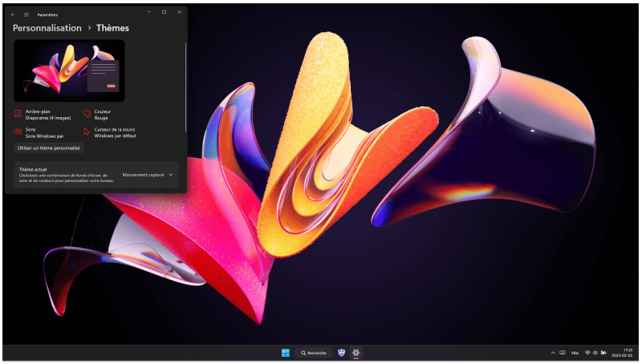The height and width of the screenshot is (364, 642).
Task: Open the hamburger navigation menu
Action: pos(26,14)
